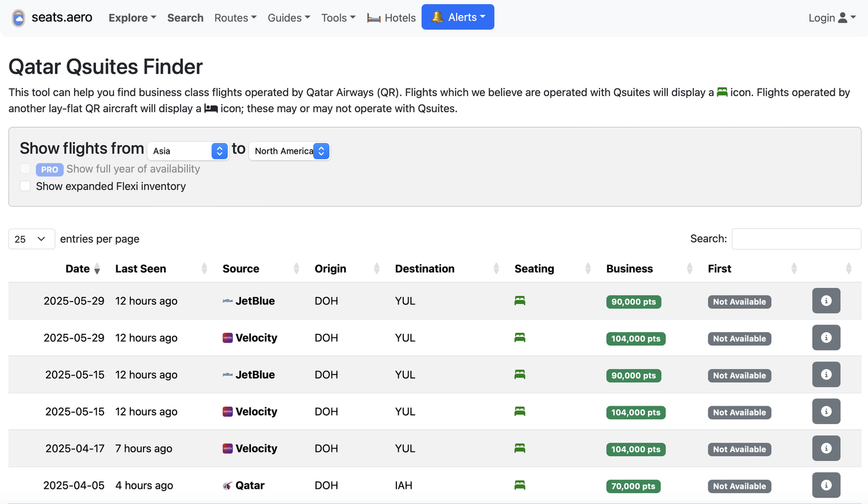The width and height of the screenshot is (868, 504).
Task: Open the Asia origin region dropdown
Action: point(187,151)
